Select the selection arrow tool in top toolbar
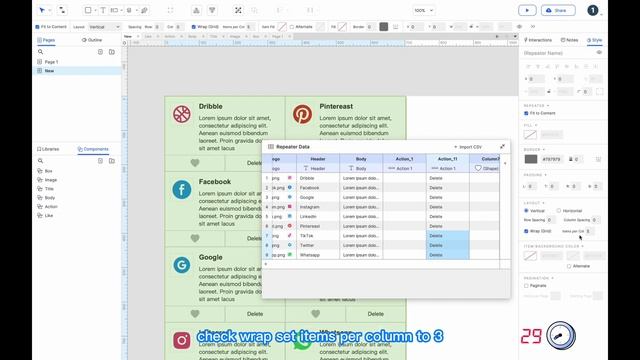Image resolution: width=640 pixels, height=360 pixels. 42,10
